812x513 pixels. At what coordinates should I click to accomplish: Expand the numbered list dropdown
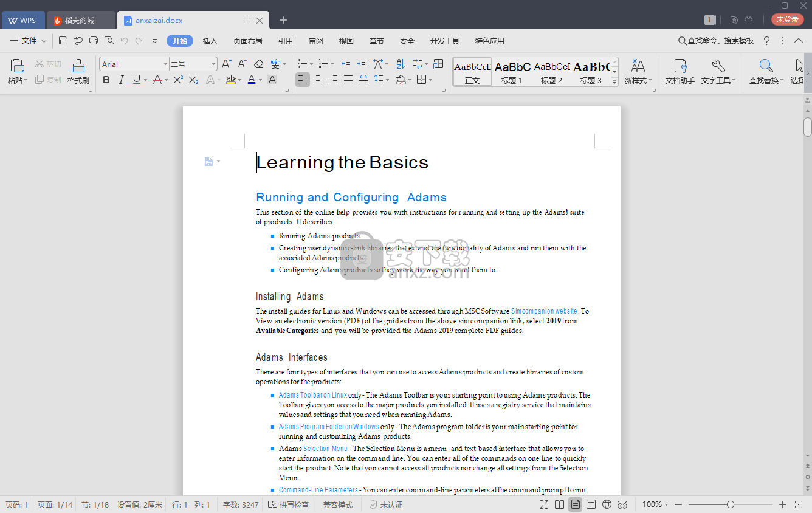332,64
